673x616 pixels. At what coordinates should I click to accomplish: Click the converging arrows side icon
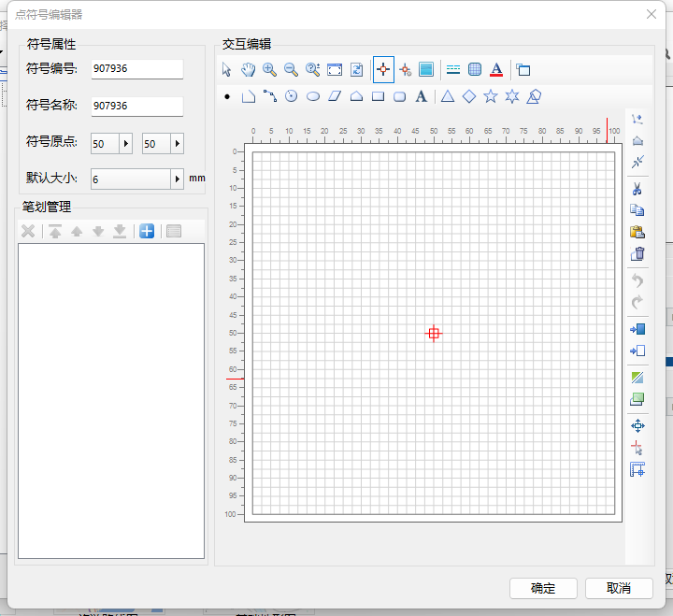click(x=637, y=162)
